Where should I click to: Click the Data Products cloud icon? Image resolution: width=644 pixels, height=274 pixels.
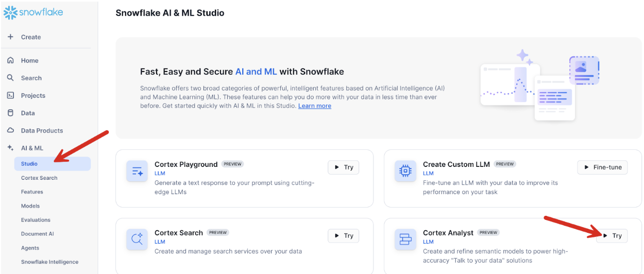[x=10, y=130]
